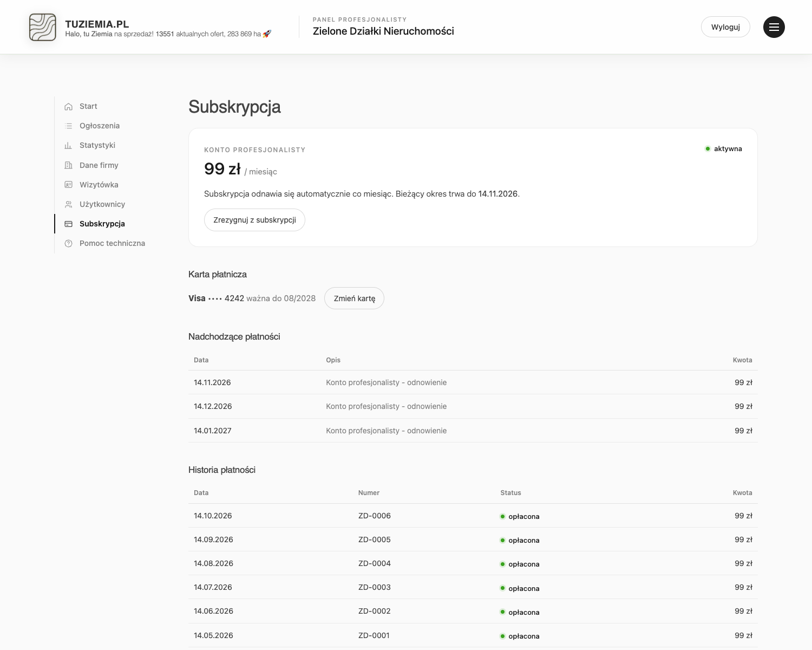
Task: Click the Start home icon in sidebar
Action: [68, 107]
